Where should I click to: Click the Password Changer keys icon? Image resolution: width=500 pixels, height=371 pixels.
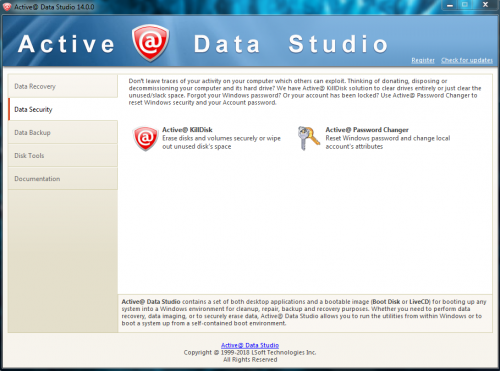308,138
